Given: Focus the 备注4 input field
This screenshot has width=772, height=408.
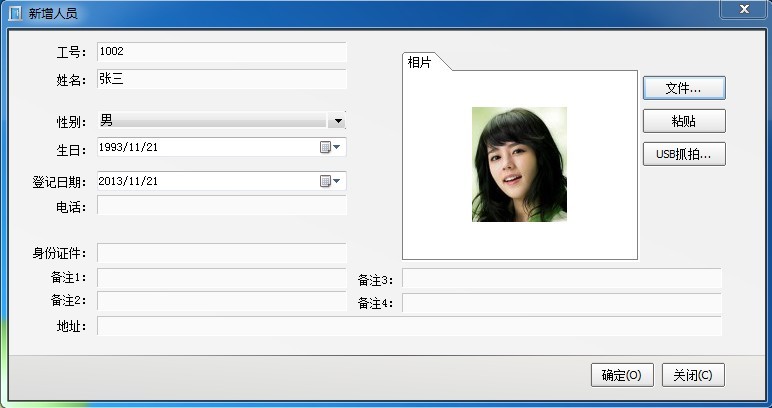Looking at the screenshot, I should 562,303.
